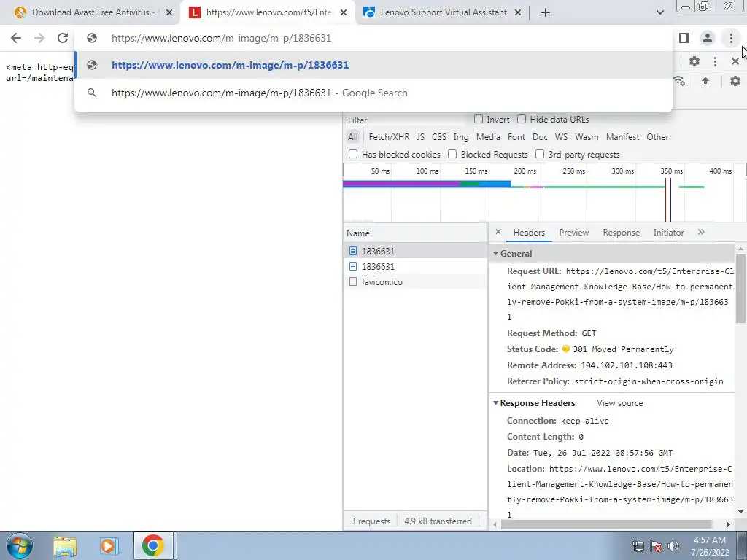Select the second 1836631 request row
The image size is (747, 560).
pos(415,266)
